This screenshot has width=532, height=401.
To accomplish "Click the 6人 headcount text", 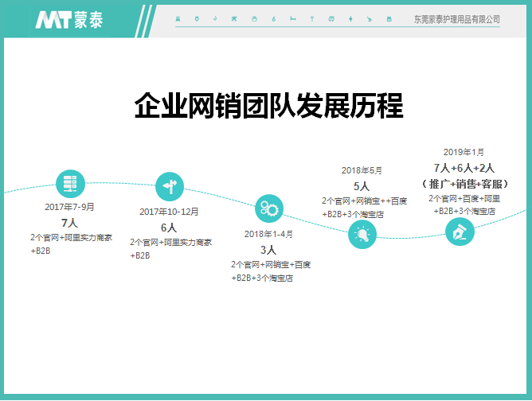I will [169, 228].
